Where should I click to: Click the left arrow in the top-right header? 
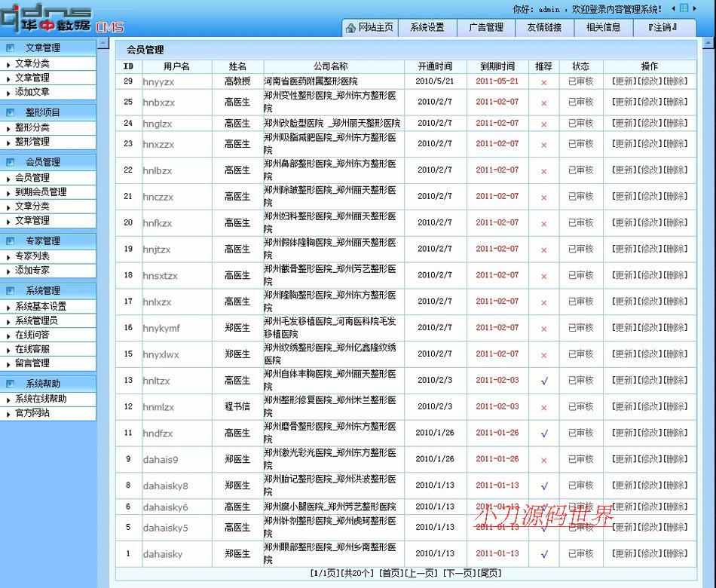674,9
